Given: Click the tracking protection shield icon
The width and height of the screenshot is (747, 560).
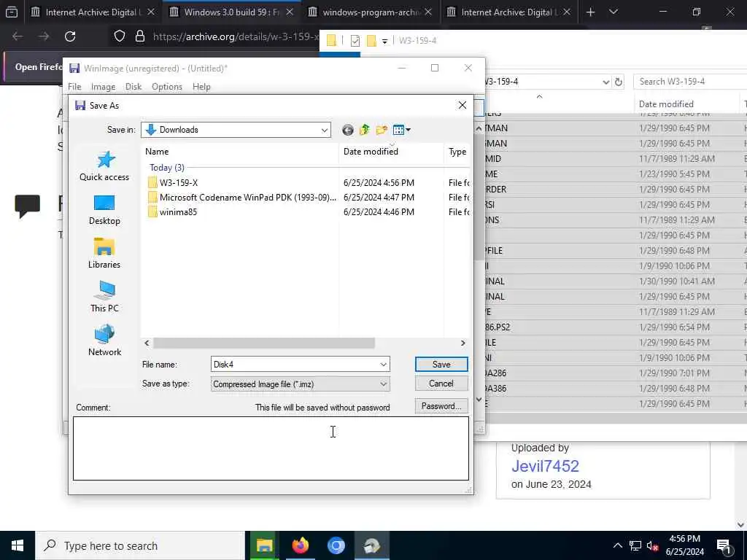Looking at the screenshot, I should 120,36.
